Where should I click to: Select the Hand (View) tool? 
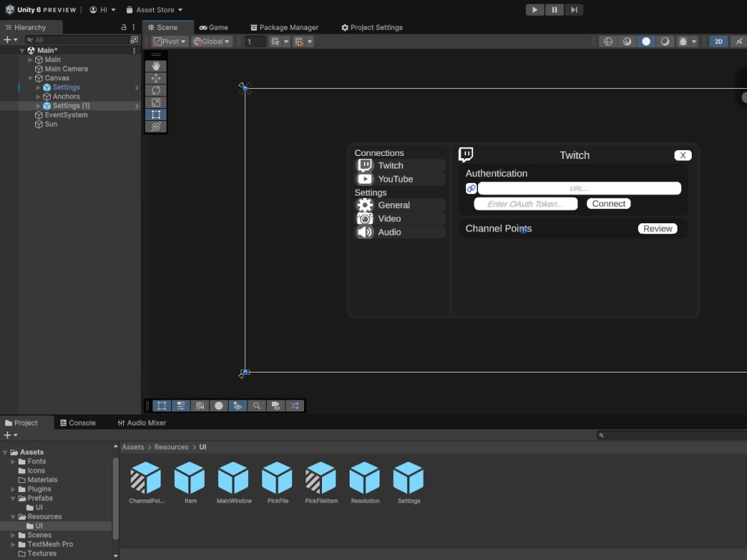click(x=156, y=66)
